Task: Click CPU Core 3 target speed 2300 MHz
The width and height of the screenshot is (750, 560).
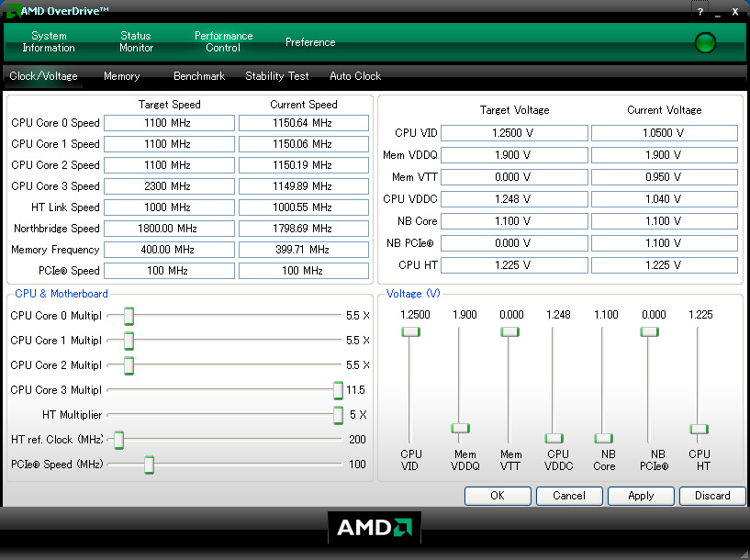Action: pos(169,186)
